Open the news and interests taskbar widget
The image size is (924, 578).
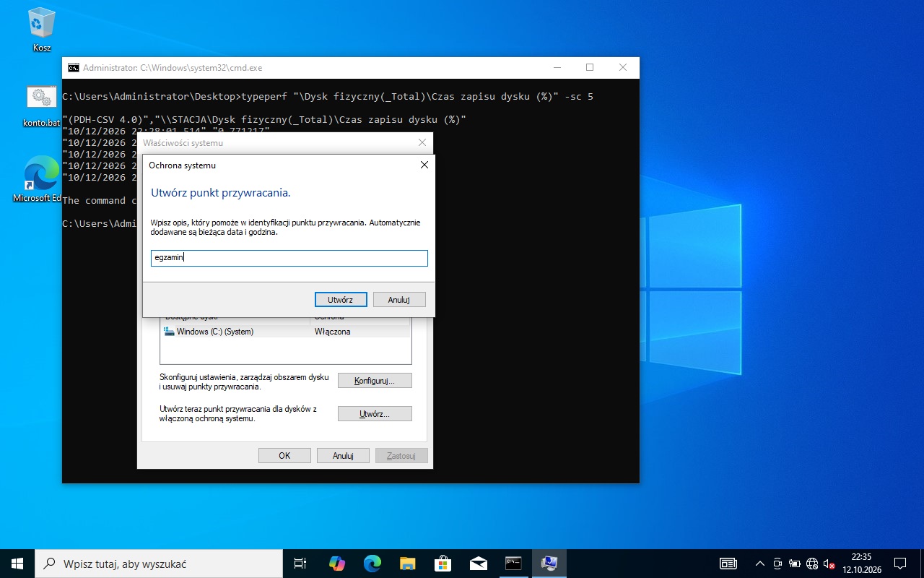click(728, 564)
